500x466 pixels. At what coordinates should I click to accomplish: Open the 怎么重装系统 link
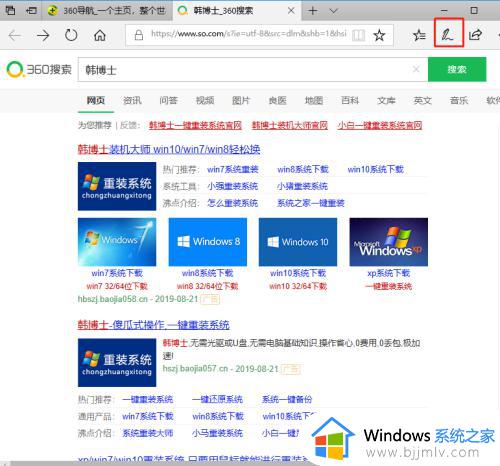[x=233, y=203]
